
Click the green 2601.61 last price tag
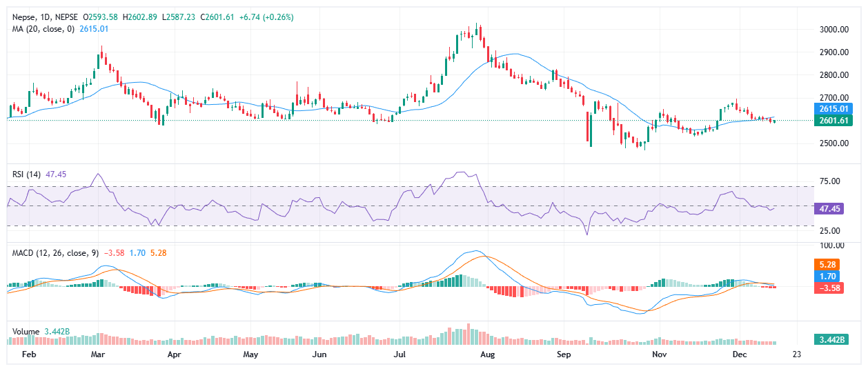(x=834, y=121)
